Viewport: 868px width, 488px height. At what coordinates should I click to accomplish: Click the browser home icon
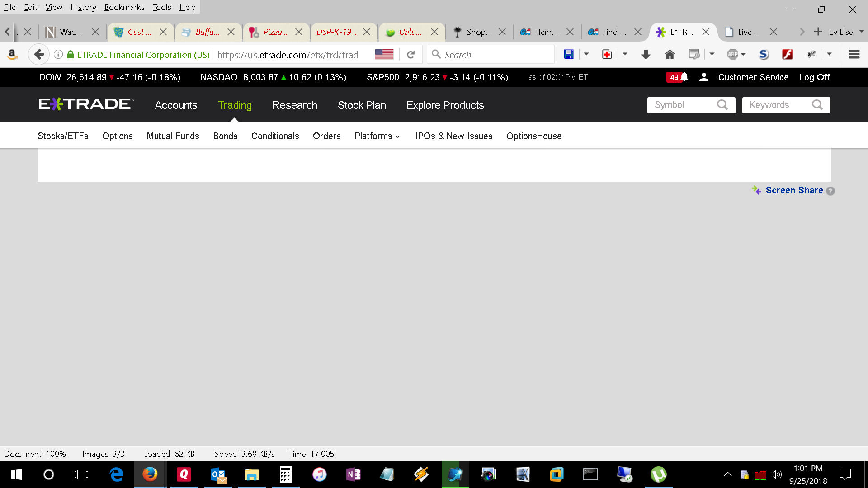point(670,55)
